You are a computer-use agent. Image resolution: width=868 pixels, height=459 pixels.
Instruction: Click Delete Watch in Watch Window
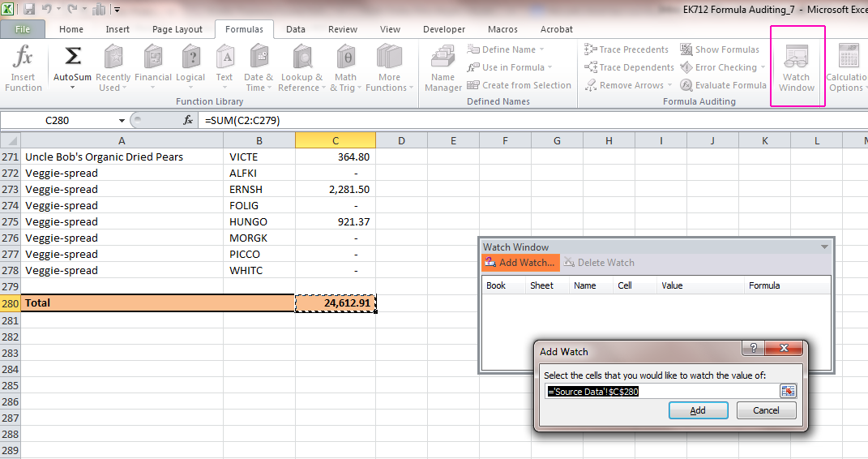pyautogui.click(x=600, y=263)
